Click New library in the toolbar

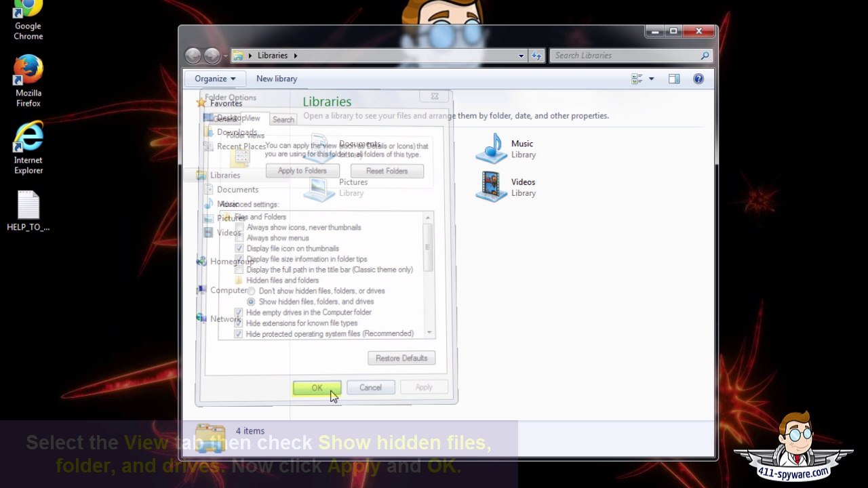tap(277, 79)
